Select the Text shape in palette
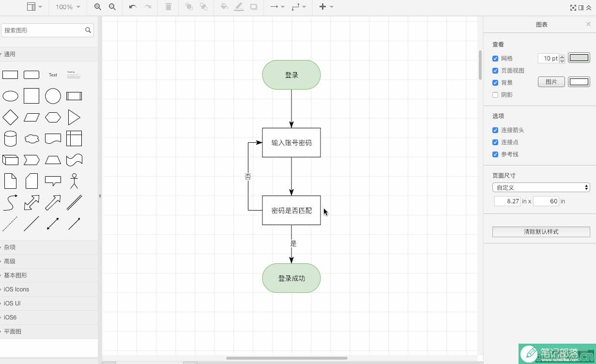 pyautogui.click(x=53, y=75)
